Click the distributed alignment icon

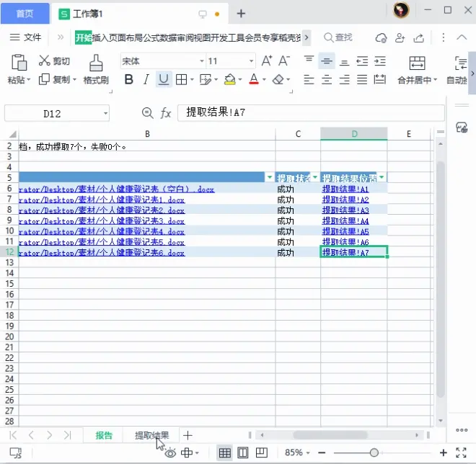[379, 79]
